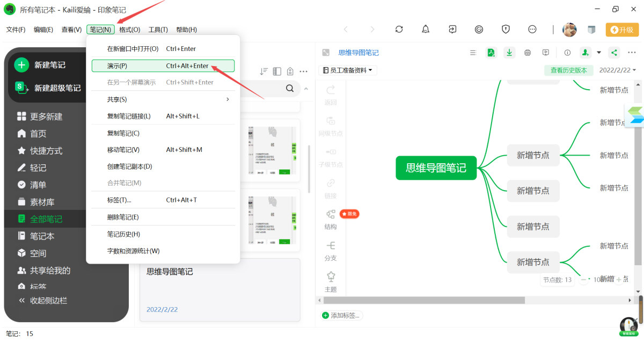Export note as PDF icon
This screenshot has height=342, width=644.
491,53
